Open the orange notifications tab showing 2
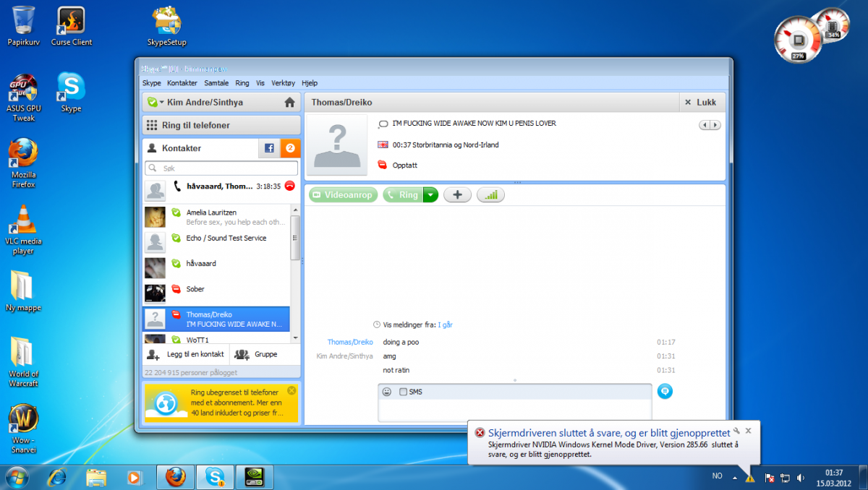Screen dimensions: 868x490 [x=290, y=148]
